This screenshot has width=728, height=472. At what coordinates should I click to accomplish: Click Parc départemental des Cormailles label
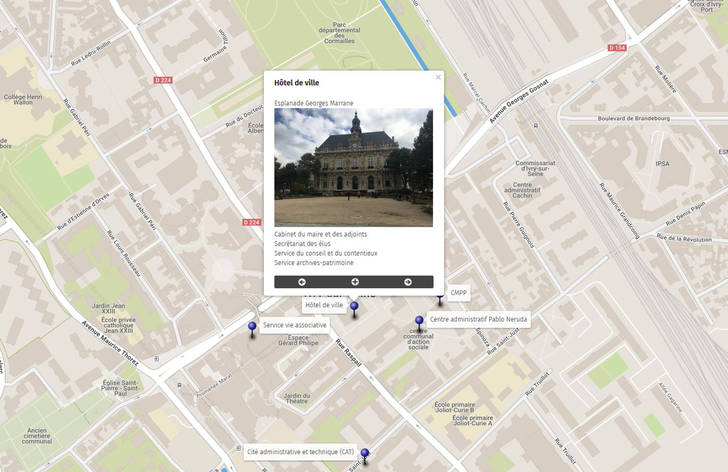coord(339,32)
